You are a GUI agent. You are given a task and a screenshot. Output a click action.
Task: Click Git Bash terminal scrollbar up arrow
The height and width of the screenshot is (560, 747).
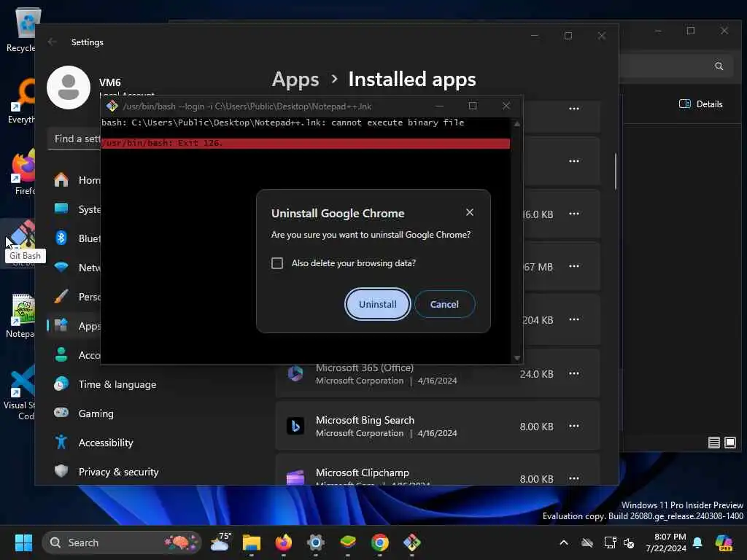(x=517, y=124)
